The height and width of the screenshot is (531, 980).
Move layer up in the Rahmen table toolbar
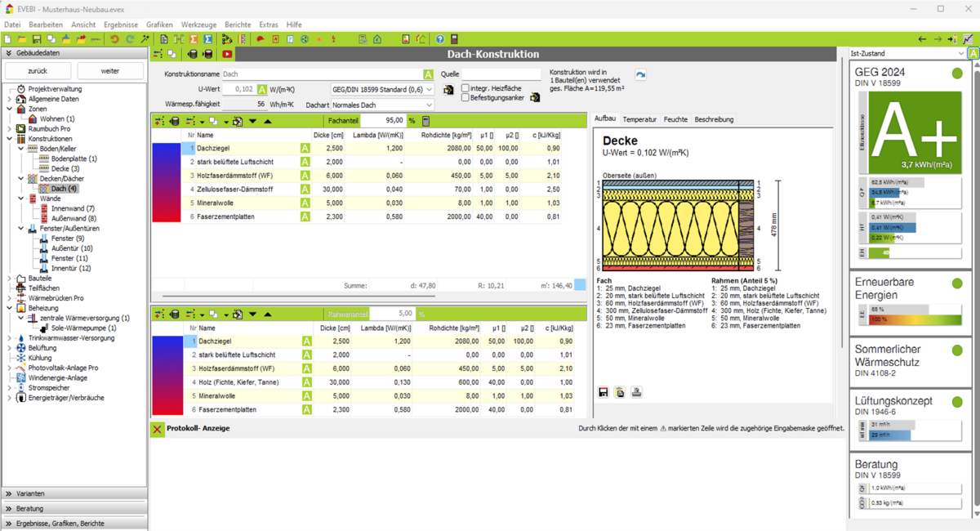(x=267, y=314)
